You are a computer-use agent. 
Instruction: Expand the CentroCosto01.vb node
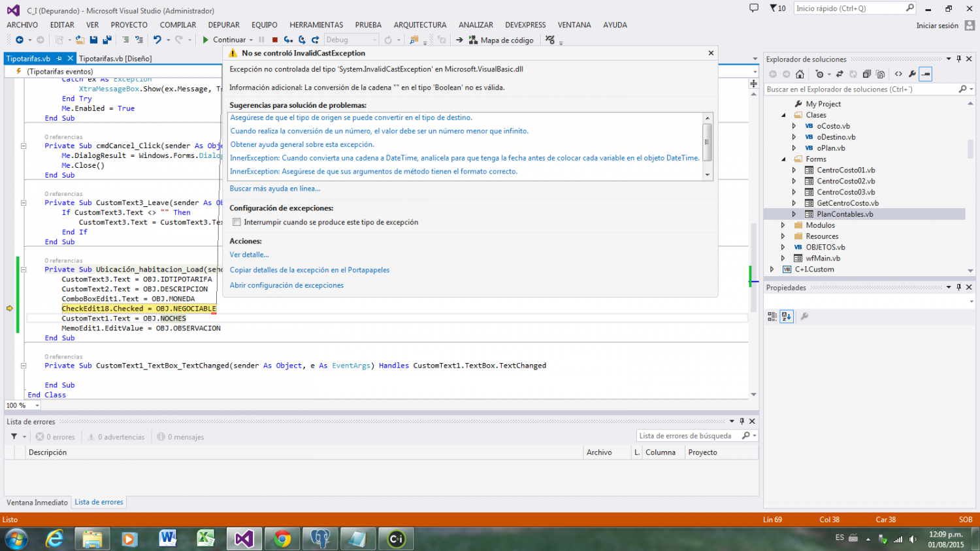pos(794,170)
